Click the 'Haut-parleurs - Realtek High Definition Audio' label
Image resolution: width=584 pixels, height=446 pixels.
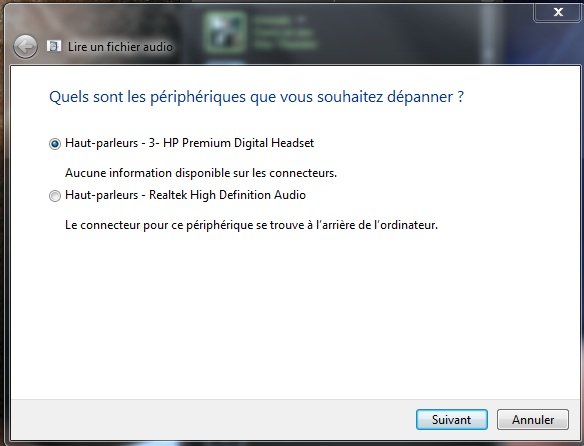point(185,195)
